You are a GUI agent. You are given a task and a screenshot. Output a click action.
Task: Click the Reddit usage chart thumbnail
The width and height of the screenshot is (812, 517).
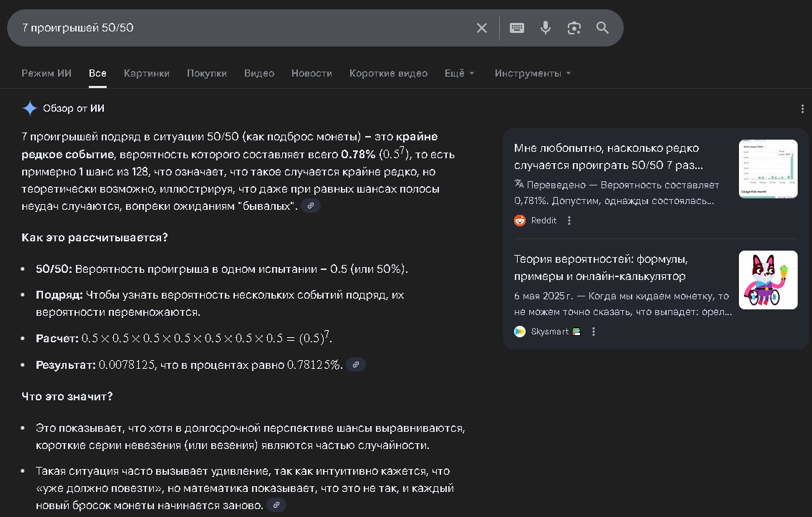768,169
